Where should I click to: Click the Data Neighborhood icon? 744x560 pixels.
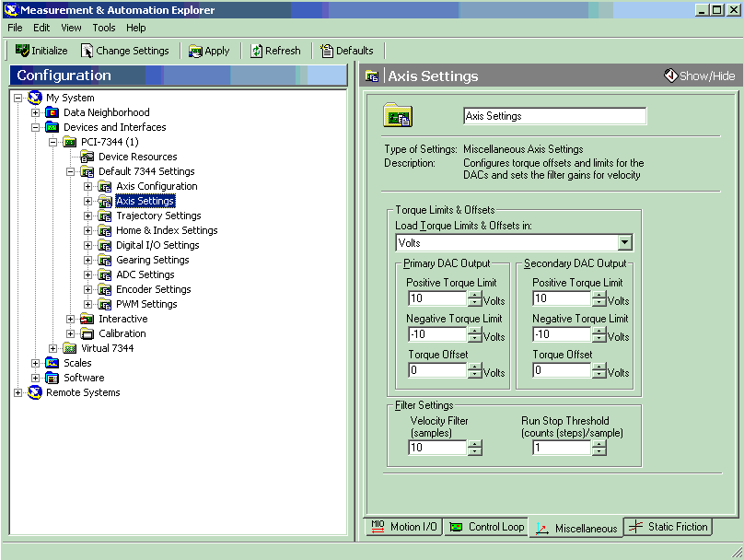point(52,112)
